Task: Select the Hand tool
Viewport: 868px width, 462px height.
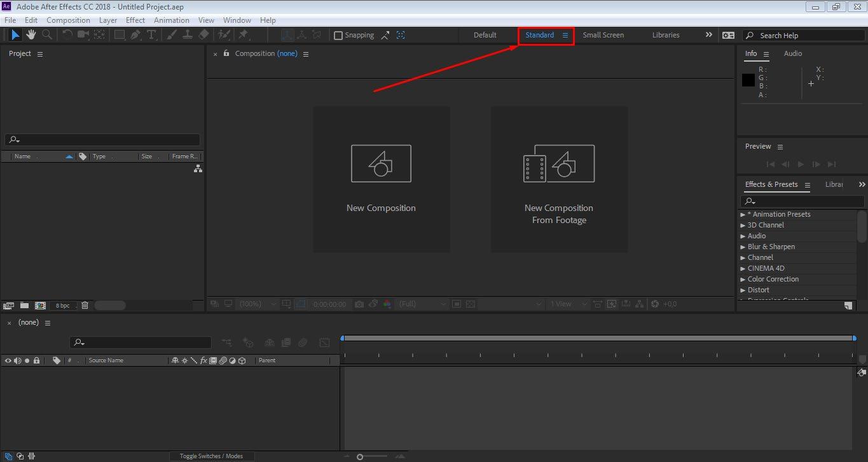Action: [x=31, y=35]
